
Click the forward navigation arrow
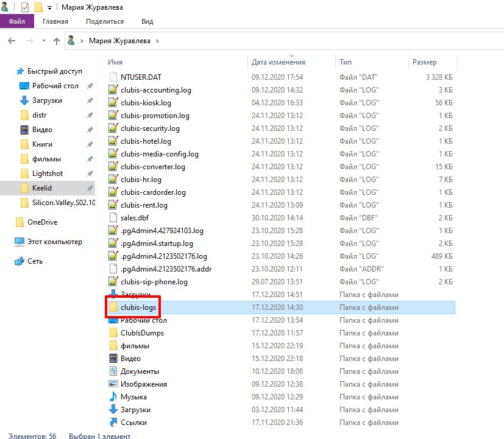point(30,41)
